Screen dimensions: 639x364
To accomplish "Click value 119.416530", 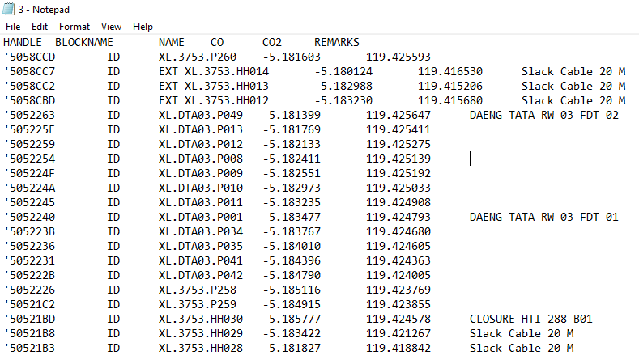I will (450, 72).
